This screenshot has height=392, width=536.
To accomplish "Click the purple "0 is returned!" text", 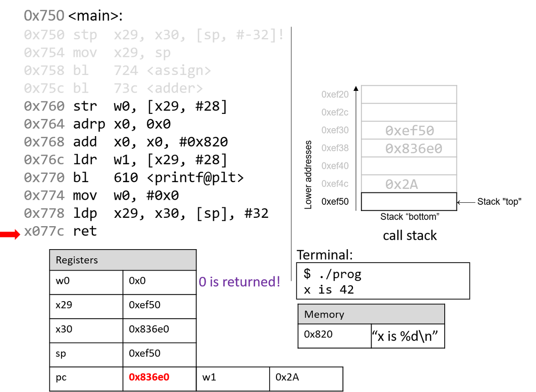I will 240,281.
